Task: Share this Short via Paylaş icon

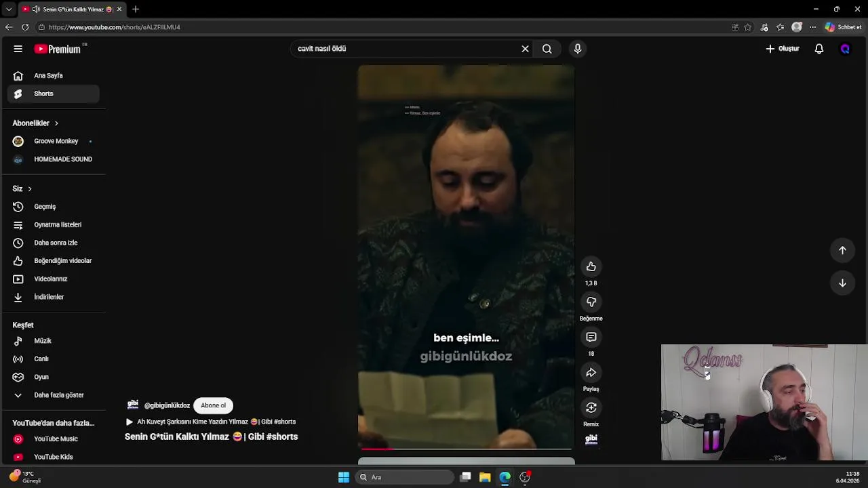Action: pos(591,372)
